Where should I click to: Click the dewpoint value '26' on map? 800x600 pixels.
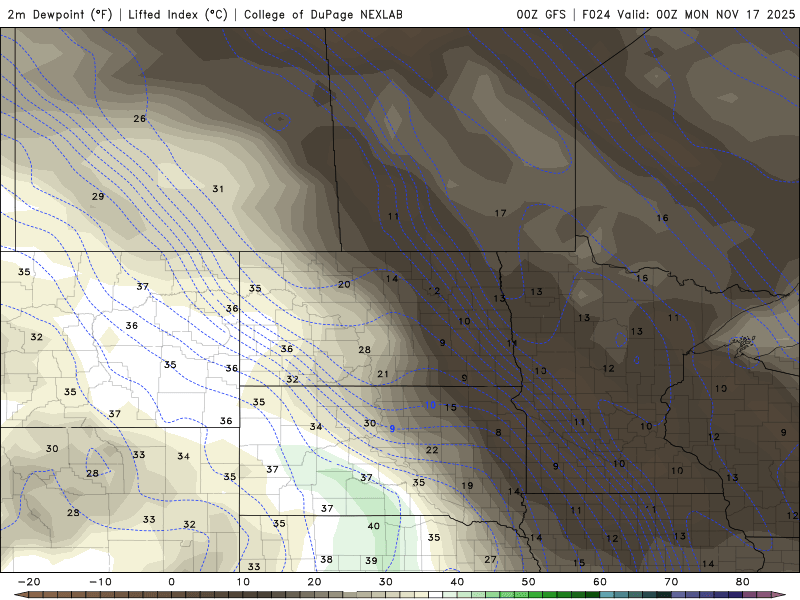coord(139,118)
